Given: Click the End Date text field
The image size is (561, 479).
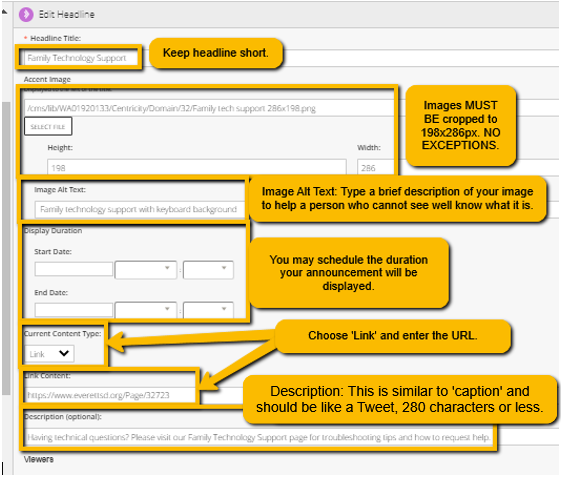Looking at the screenshot, I should click(x=74, y=309).
